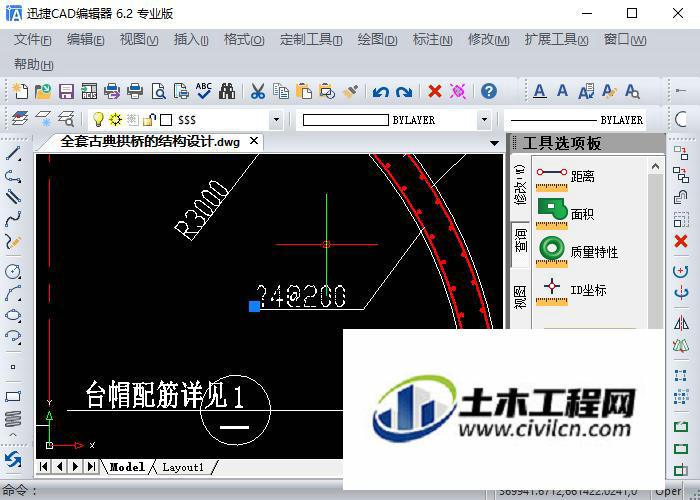Delete selection with the red X toolbar icon
Screen dimensions: 700x500
tap(434, 92)
